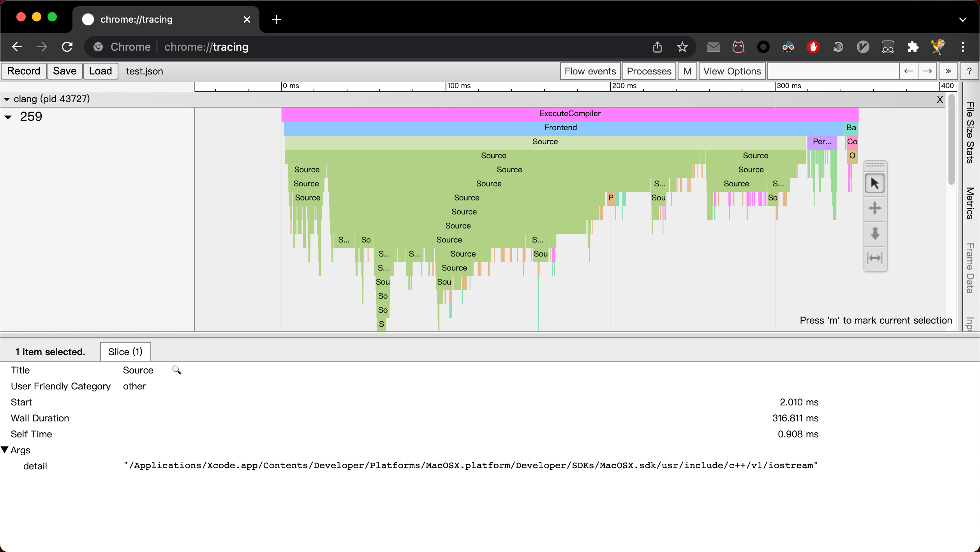Open the File Size Stats side tab
Viewport: 980px width, 552px height.
coord(970,133)
